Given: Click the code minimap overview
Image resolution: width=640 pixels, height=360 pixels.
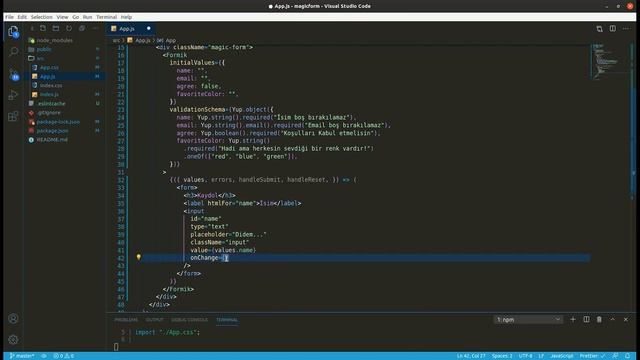Looking at the screenshot, I should click(610, 61).
